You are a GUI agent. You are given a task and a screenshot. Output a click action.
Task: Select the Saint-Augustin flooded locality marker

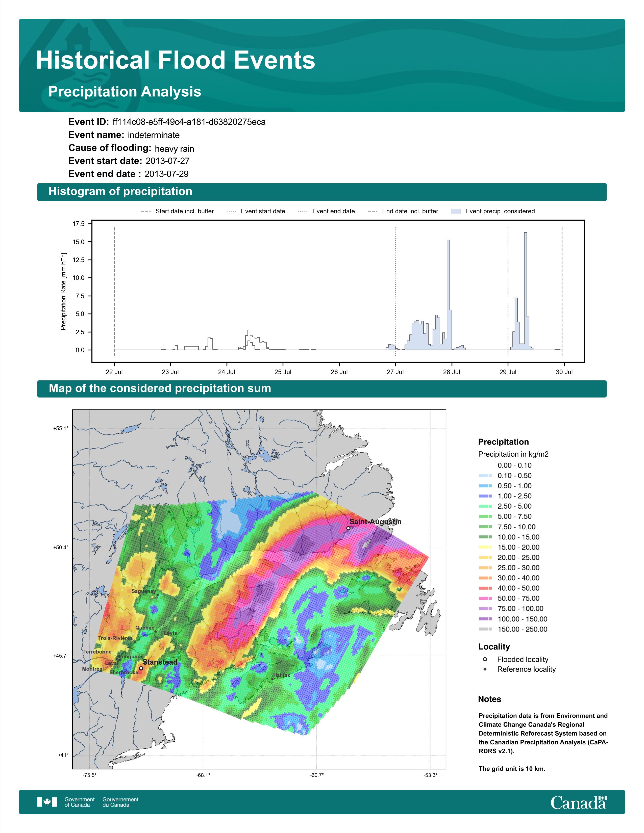point(348,528)
